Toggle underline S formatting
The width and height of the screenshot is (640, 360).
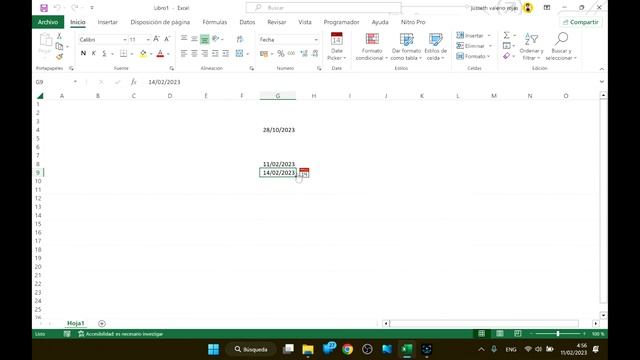tap(104, 53)
